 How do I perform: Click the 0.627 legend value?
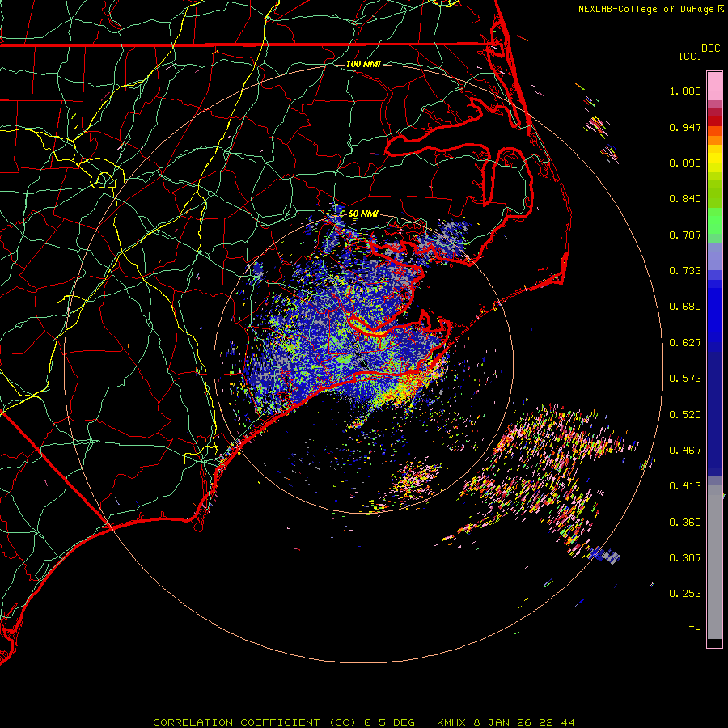click(685, 343)
